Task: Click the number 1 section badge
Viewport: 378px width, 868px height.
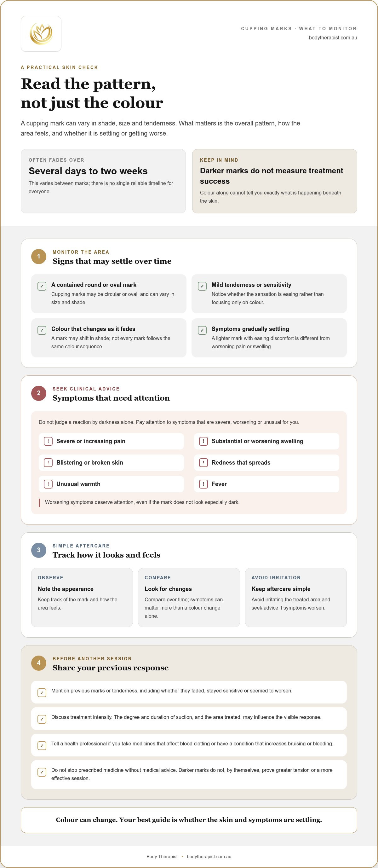Action: [x=39, y=257]
